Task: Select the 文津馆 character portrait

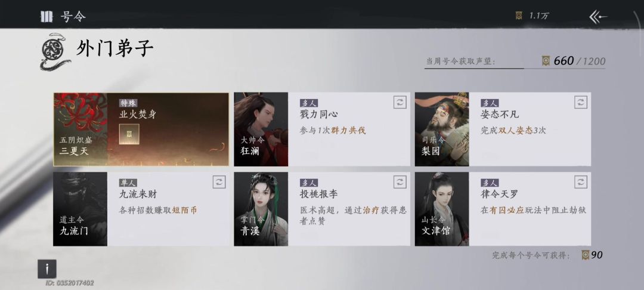Action: point(442,209)
